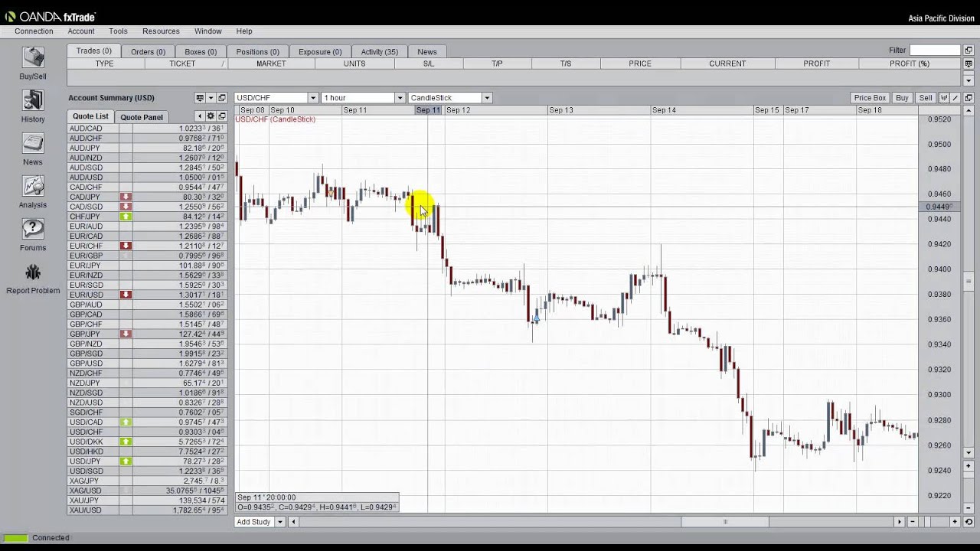
Task: Detach the quote list panel
Action: pos(222,116)
